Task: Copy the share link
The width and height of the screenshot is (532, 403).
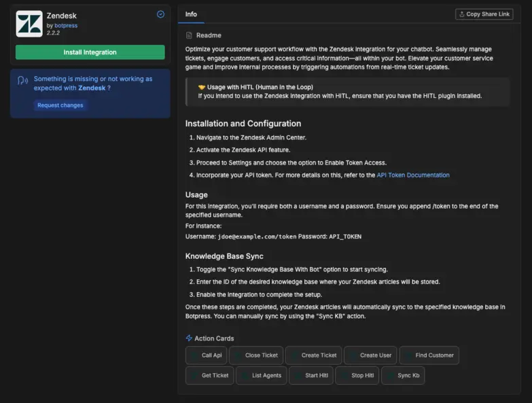Action: coord(484,14)
